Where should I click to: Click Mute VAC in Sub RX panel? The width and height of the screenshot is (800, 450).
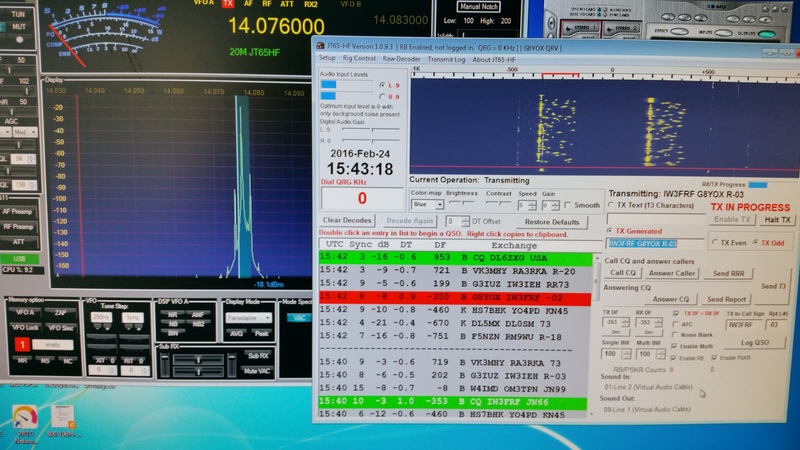(257, 371)
